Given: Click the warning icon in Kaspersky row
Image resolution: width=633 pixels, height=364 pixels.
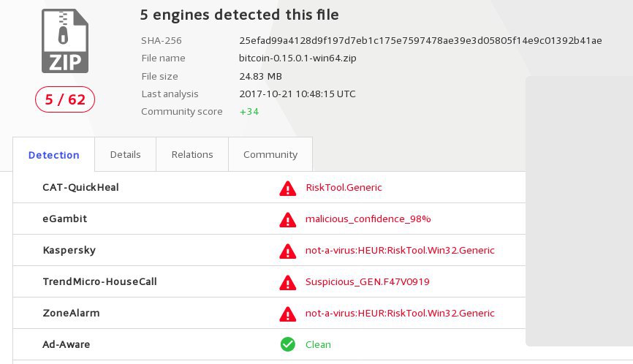Looking at the screenshot, I should 287,251.
